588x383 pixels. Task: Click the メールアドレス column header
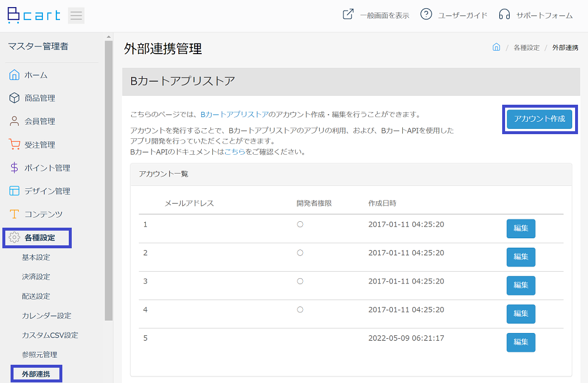pos(189,204)
